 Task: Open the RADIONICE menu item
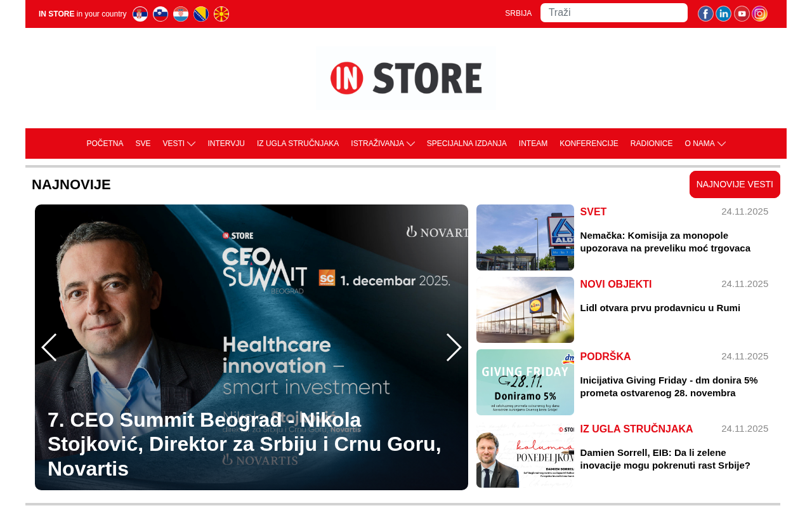(x=652, y=144)
